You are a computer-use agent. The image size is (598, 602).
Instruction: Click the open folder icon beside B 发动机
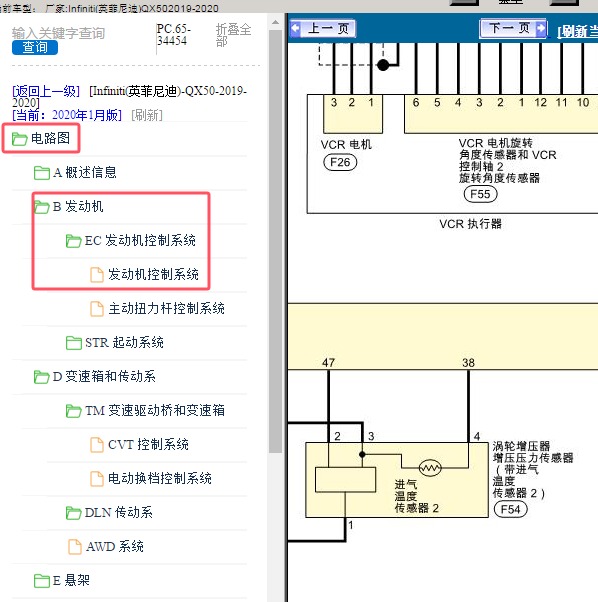(x=41, y=207)
